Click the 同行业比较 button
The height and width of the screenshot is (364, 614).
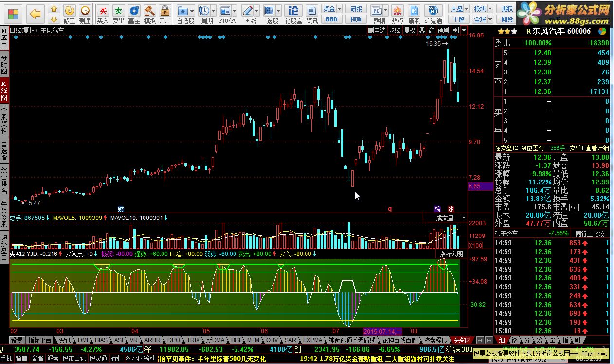click(590, 234)
